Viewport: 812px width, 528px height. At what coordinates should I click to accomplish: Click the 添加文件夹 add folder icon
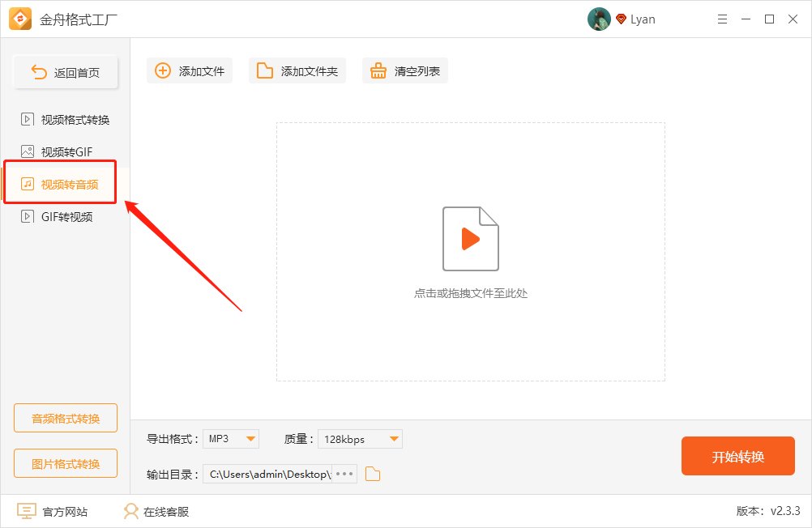263,70
